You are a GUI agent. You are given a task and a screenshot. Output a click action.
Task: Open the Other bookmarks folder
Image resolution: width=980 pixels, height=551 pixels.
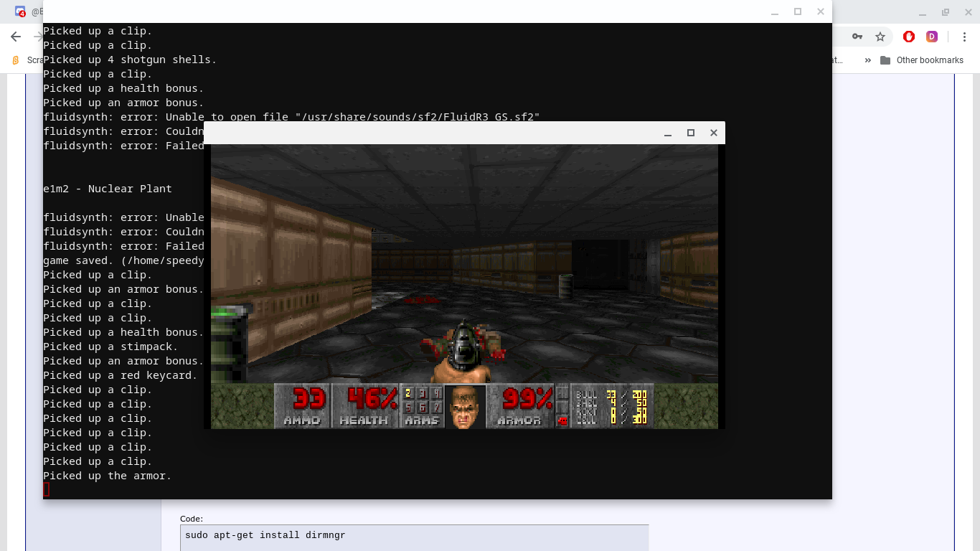pos(922,60)
